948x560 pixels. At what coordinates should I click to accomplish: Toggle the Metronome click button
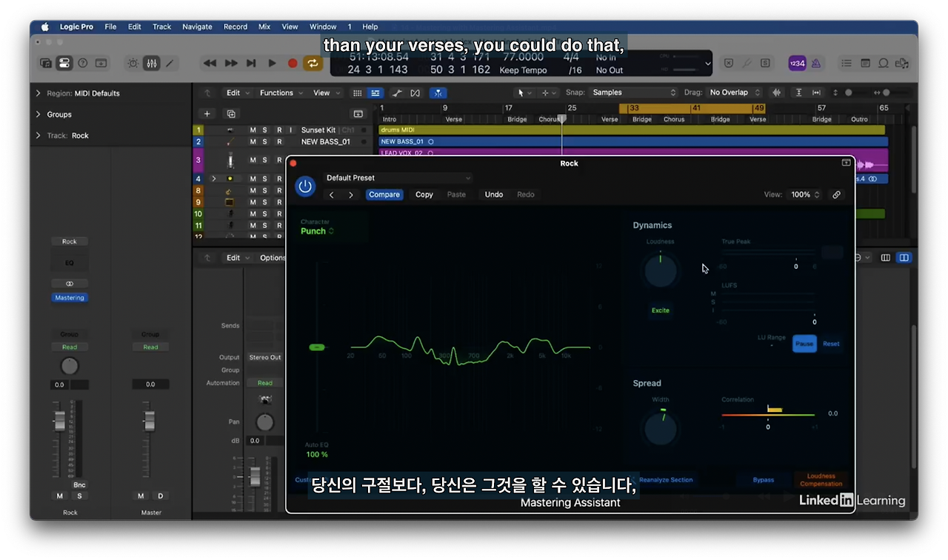tap(816, 64)
